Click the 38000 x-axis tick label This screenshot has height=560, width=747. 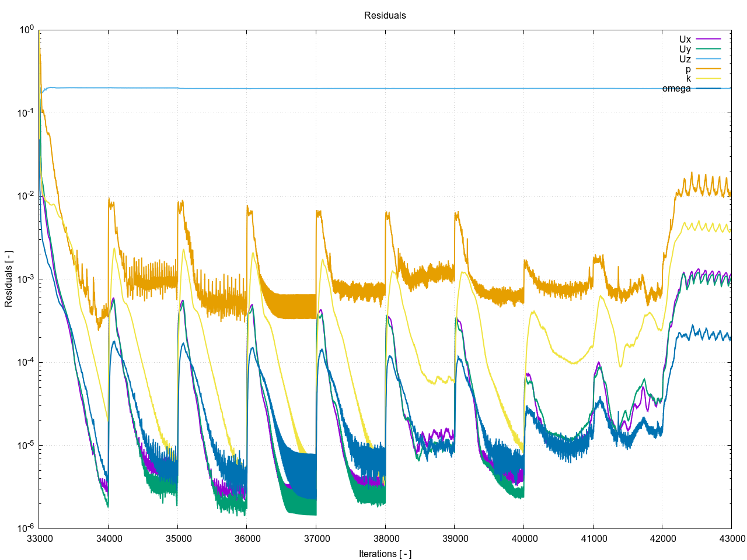[385, 538]
